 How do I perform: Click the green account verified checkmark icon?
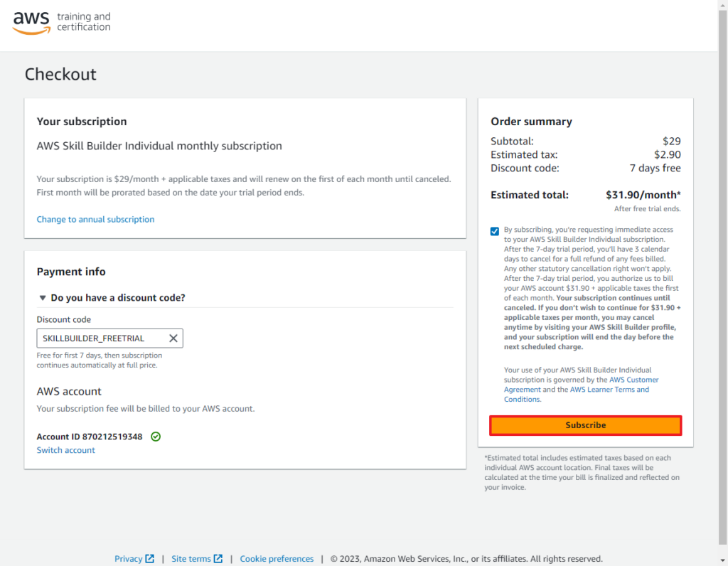(x=156, y=437)
